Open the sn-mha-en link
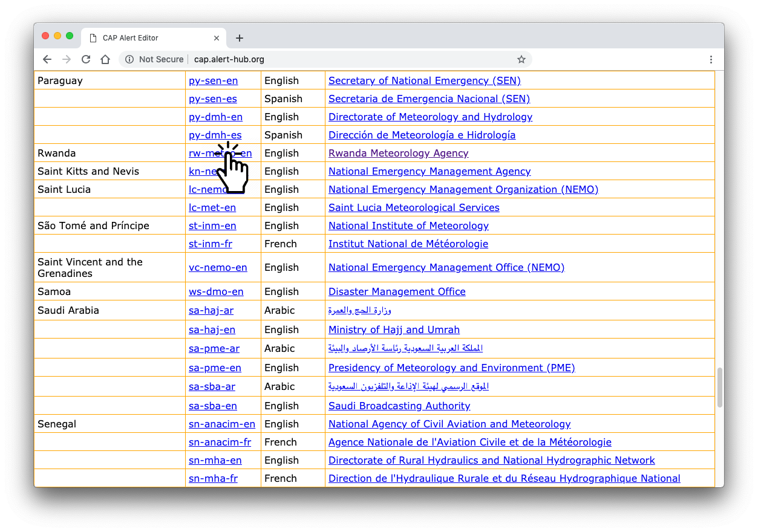Image resolution: width=758 pixels, height=532 pixels. point(215,460)
